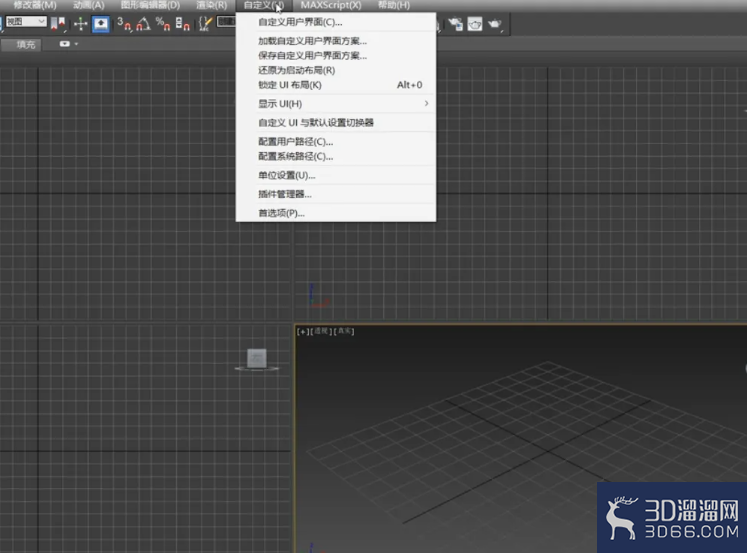Viewport: 747px width, 553px height.
Task: Choose 加载自定义用户界面方案... entry
Action: tap(336, 41)
